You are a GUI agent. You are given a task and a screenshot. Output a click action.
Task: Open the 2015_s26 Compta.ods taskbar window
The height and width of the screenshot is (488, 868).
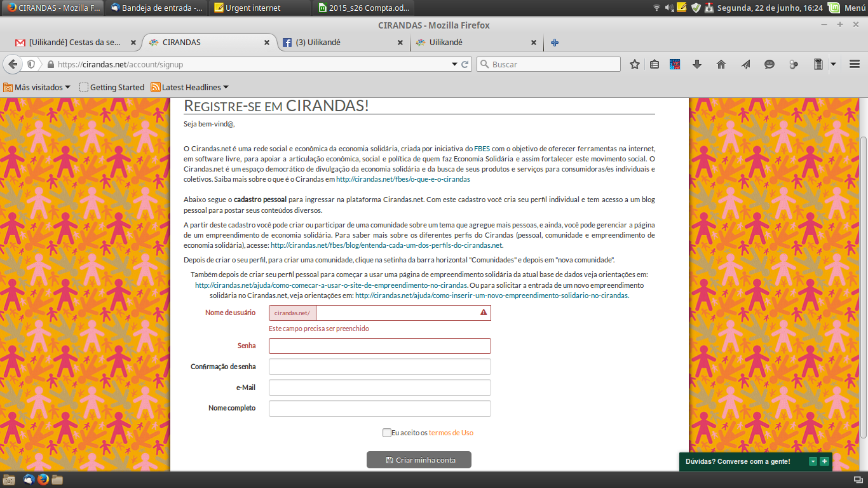(x=365, y=8)
